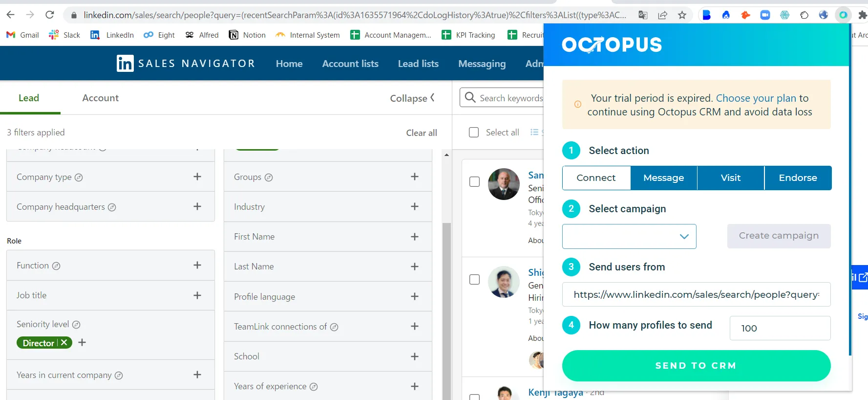Remove the Director seniority filter chip
The width and height of the screenshot is (868, 400).
tap(64, 343)
